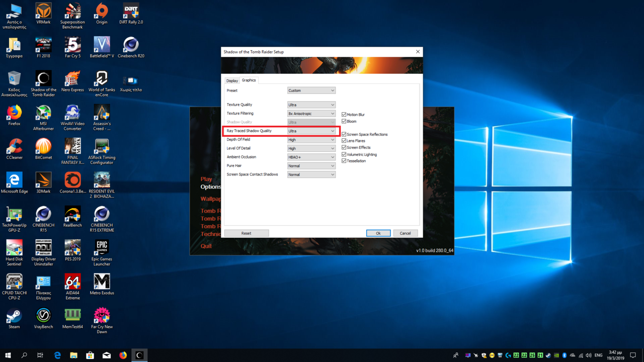Click the taskbar search icon

point(24,355)
